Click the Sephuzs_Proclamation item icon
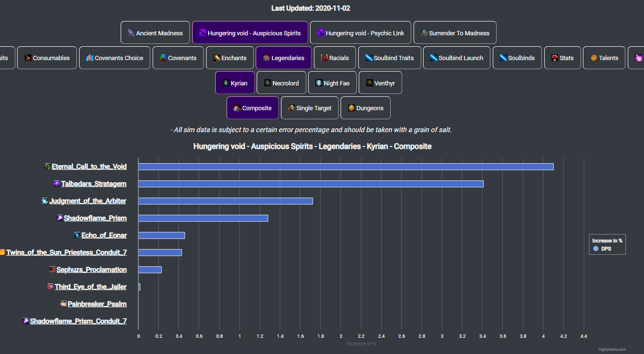 coord(52,270)
